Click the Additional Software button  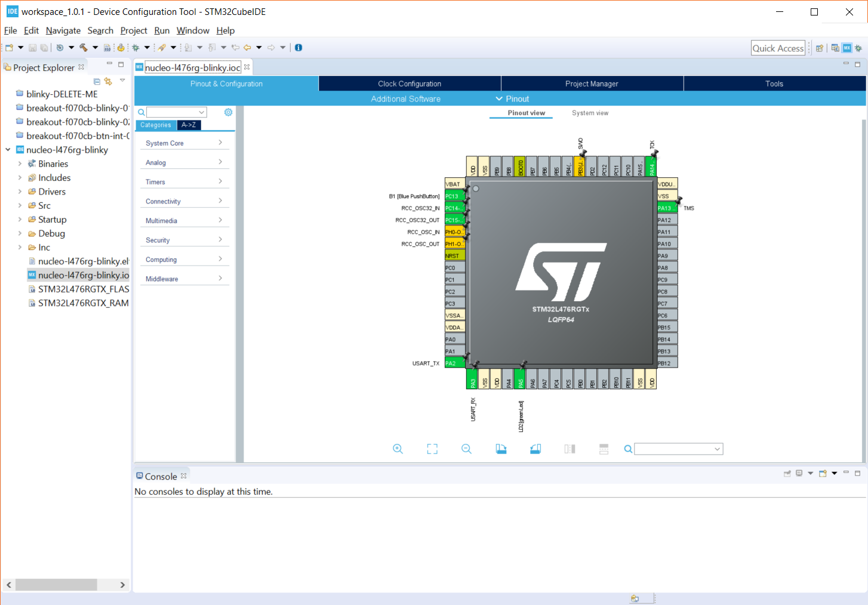click(x=405, y=99)
